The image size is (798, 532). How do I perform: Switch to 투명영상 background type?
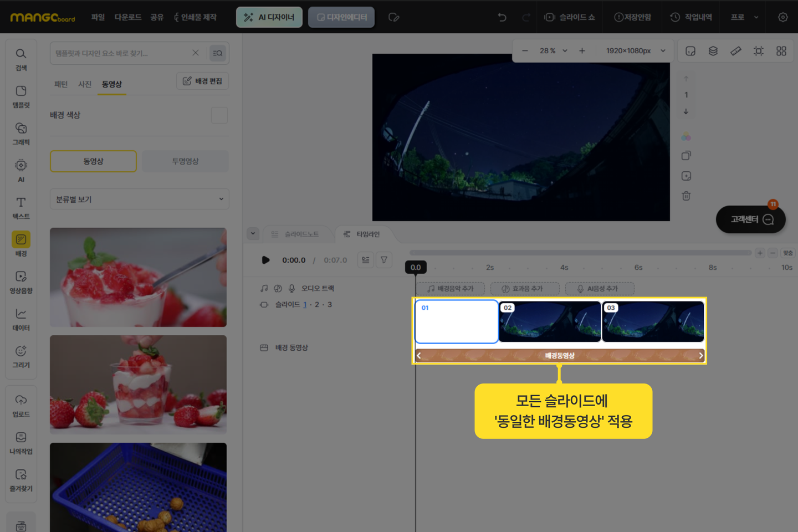[185, 161]
